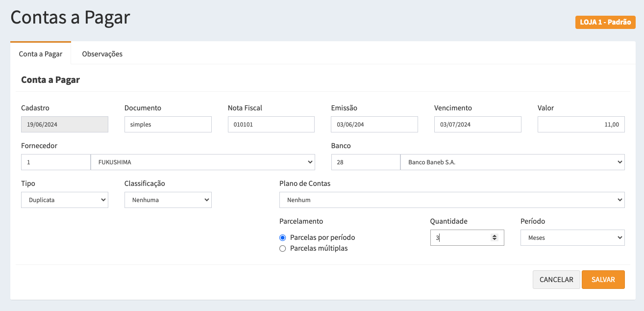The image size is (644, 311).
Task: Select the 'Parcelas múltiplas' radio option
Action: [x=282, y=248]
